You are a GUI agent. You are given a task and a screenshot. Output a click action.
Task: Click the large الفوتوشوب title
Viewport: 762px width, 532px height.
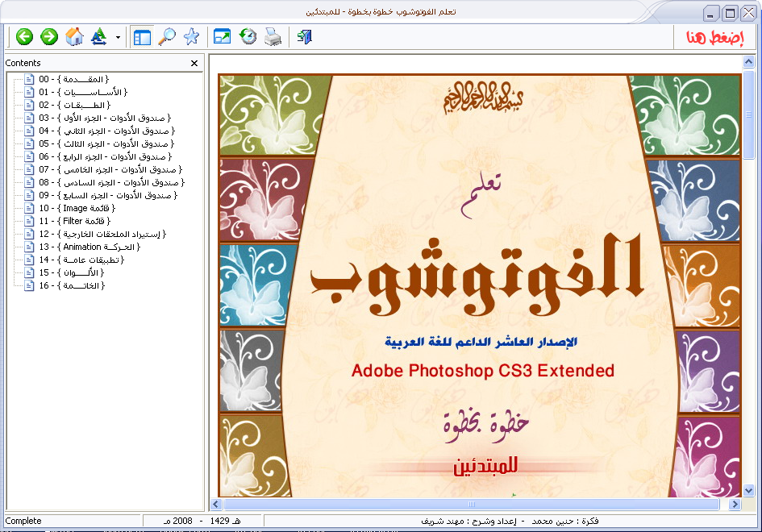[477, 275]
